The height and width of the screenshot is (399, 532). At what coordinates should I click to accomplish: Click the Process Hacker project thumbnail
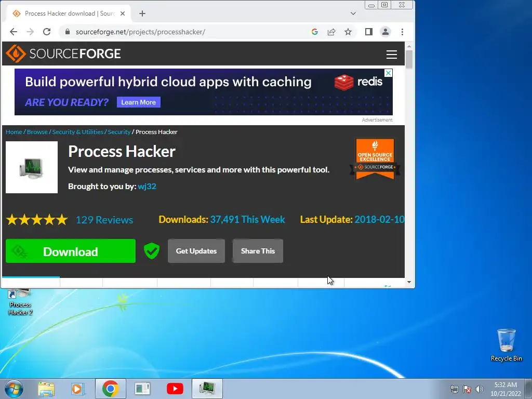[x=32, y=167]
